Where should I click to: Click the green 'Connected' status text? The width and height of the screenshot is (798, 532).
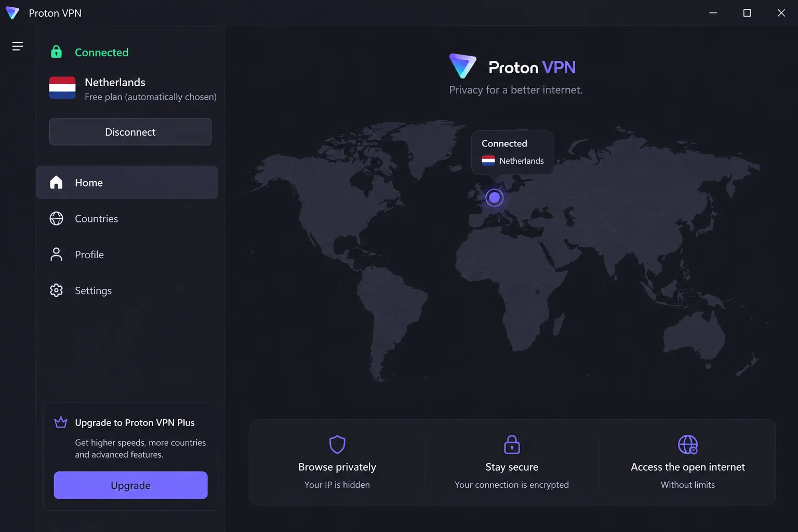(x=102, y=52)
